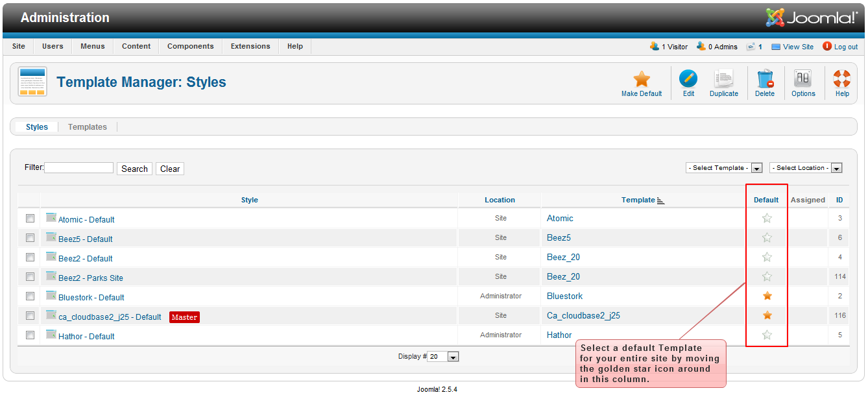Sort the list by Style column header

tap(250, 200)
